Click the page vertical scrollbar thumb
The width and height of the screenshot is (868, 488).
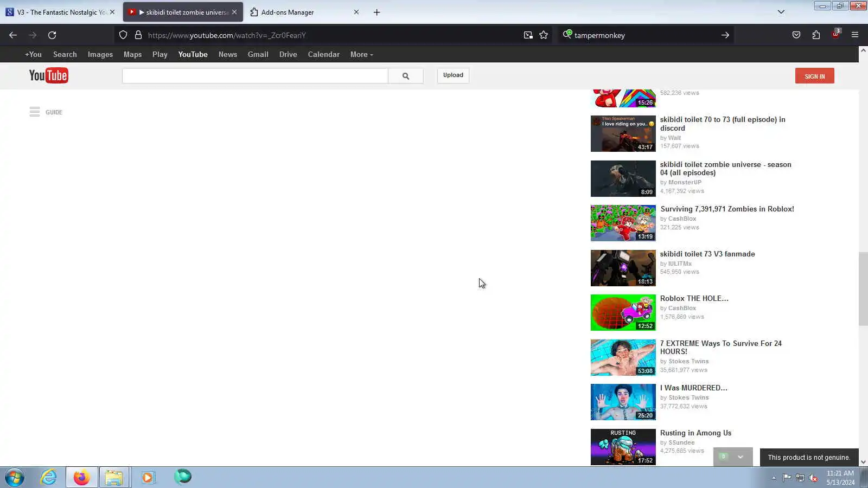pos(863,289)
